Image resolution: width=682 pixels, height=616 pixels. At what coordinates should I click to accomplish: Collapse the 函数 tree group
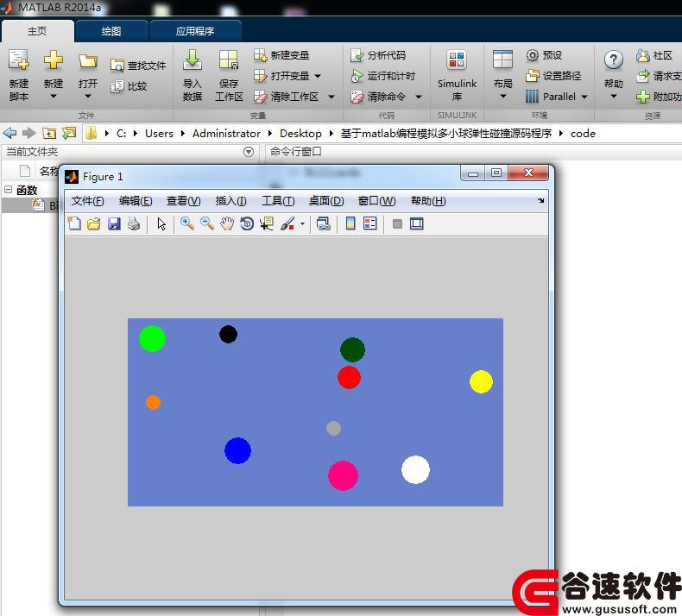8,190
